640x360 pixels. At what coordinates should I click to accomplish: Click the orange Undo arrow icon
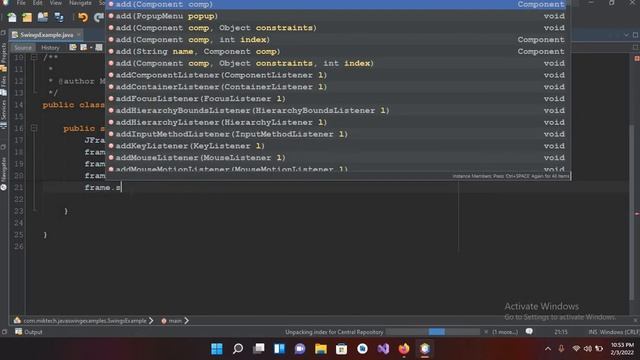pyautogui.click(x=83, y=17)
